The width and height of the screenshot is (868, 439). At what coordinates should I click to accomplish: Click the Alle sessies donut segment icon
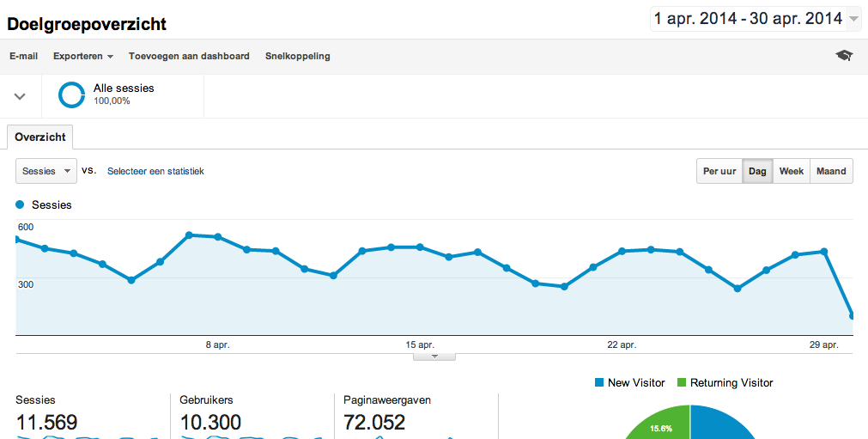(71, 95)
